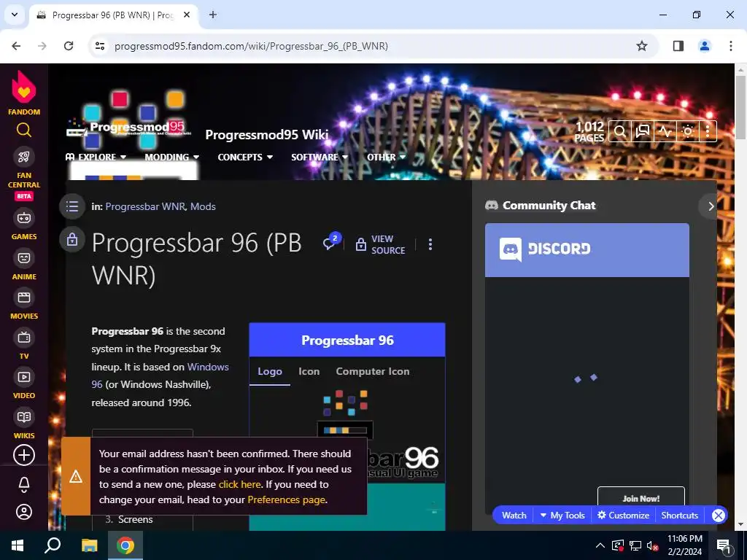Open the Video play icon
Image resolution: width=747 pixels, height=560 pixels.
24,377
